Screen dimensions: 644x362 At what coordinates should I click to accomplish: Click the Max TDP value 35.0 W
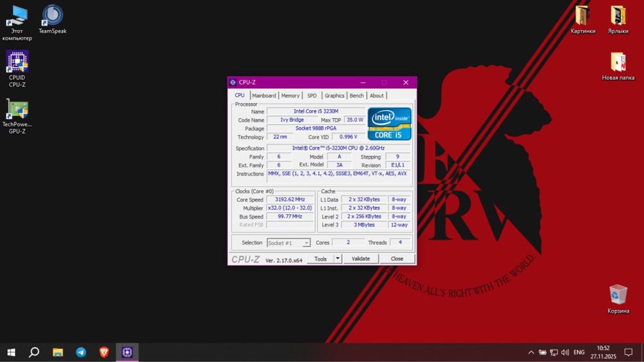[355, 120]
